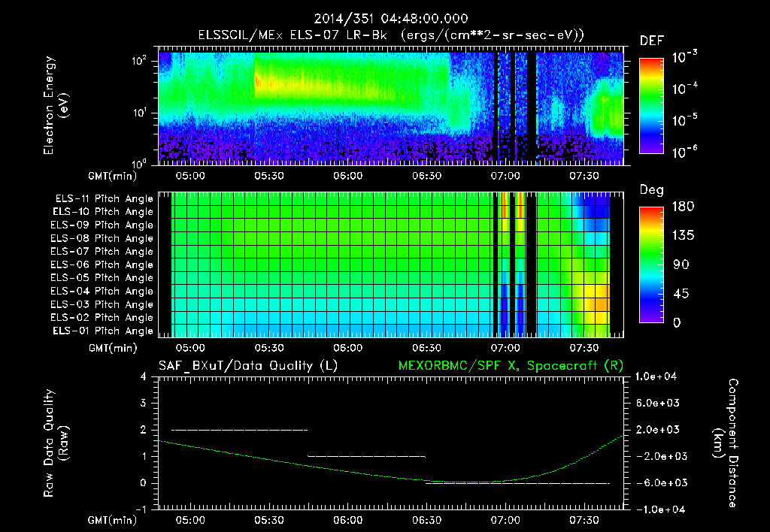Screen dimensions: 770x532
Task: Click the 90 value on the Deg scale
Action: click(x=681, y=265)
